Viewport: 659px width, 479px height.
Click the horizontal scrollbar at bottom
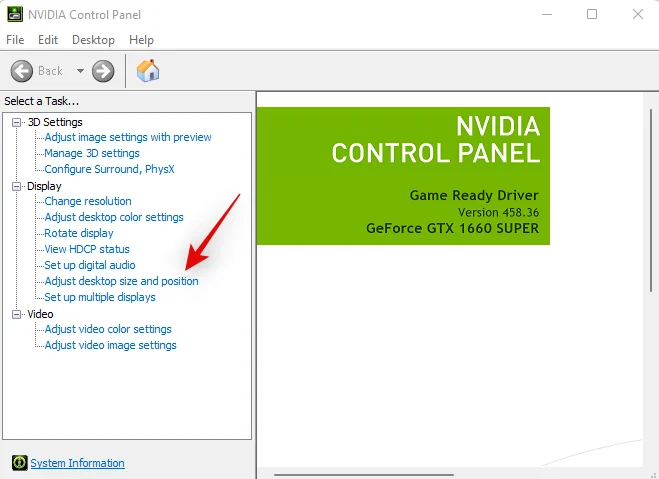(x=364, y=475)
